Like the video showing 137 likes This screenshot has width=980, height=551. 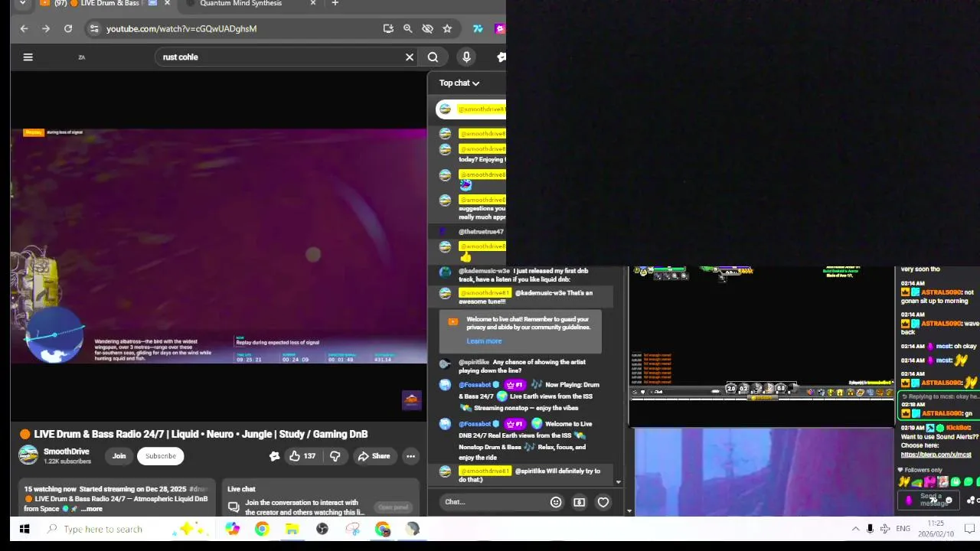click(302, 456)
